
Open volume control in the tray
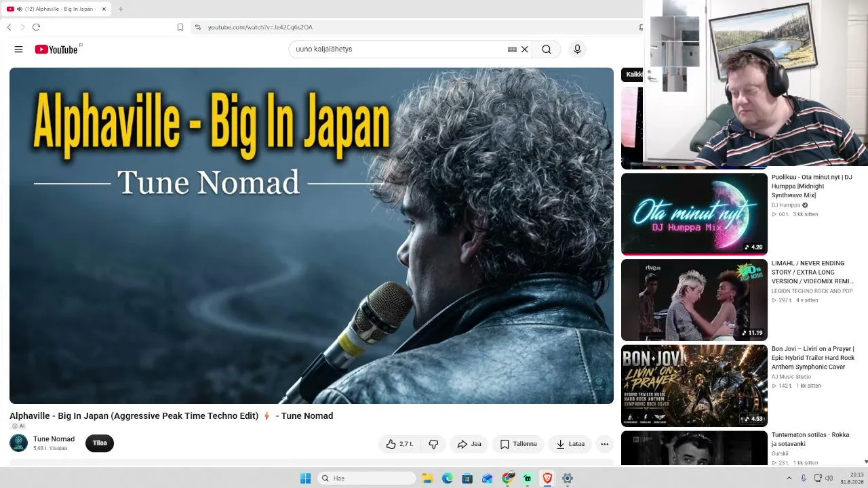(x=829, y=479)
